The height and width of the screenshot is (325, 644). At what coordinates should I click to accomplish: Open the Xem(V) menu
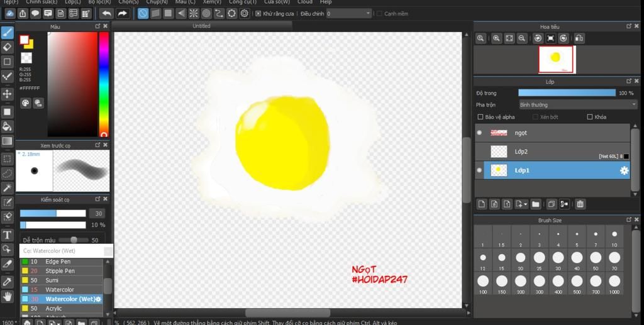(212, 2)
